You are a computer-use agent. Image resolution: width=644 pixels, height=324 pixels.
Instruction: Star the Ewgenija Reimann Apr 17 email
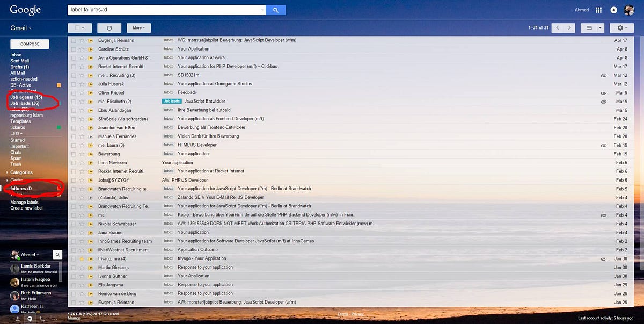pyautogui.click(x=82, y=40)
